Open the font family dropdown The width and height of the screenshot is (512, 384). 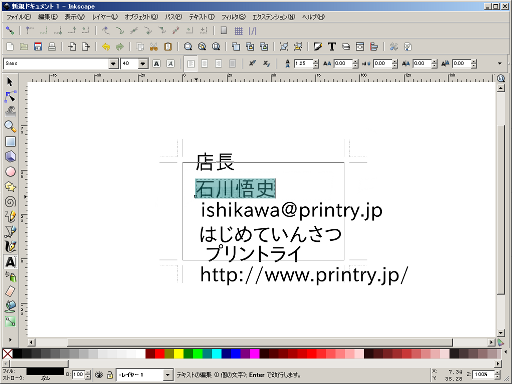coord(113,63)
